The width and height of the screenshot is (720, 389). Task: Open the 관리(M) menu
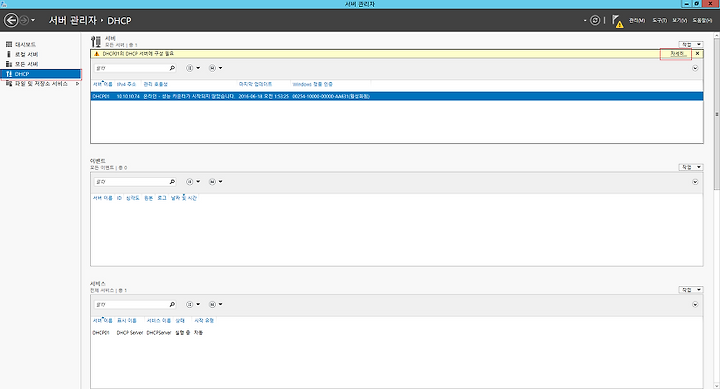637,21
